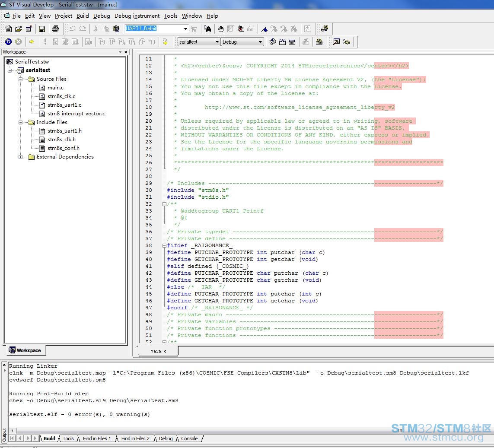Select stm8s_uart1.c in the tree
The height and width of the screenshot is (448, 494).
click(64, 105)
